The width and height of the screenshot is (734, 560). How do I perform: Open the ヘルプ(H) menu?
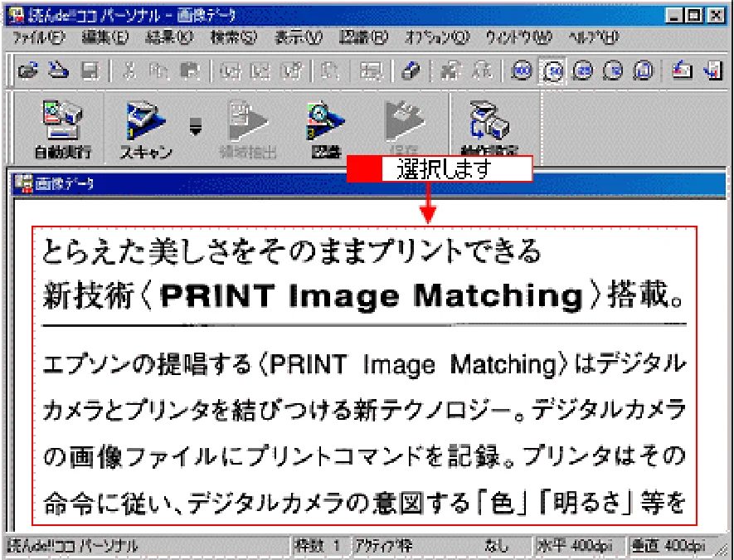point(594,37)
